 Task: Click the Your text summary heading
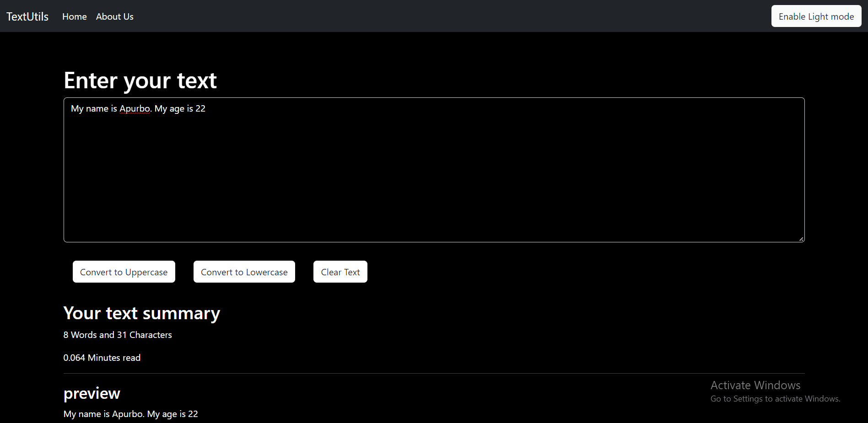[141, 313]
